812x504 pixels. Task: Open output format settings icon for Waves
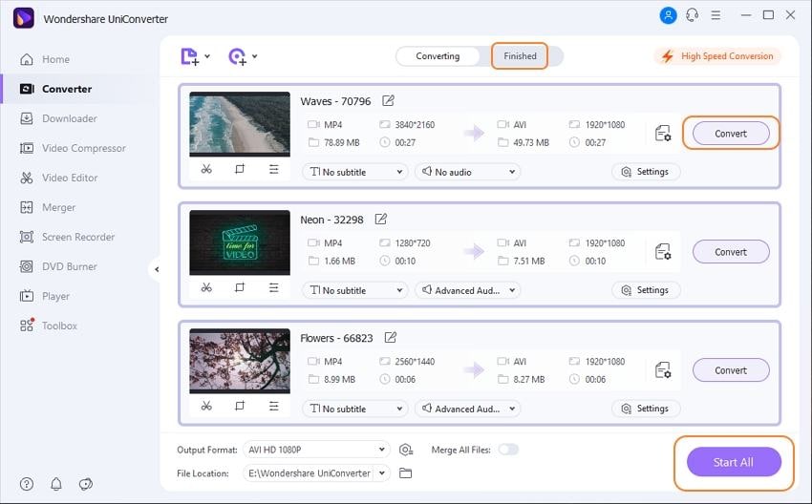663,134
